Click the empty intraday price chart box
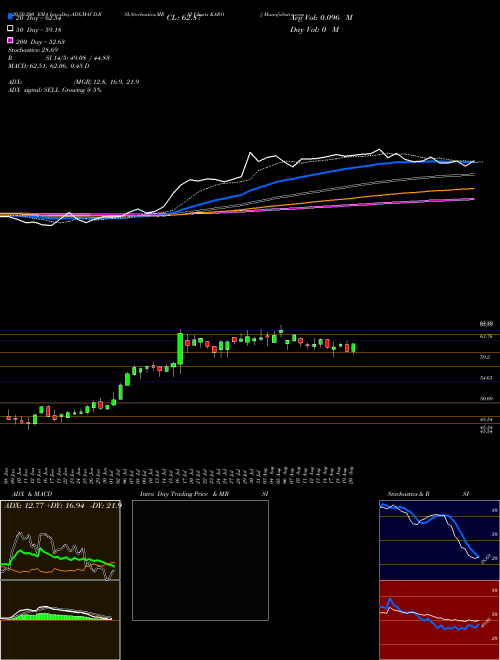This screenshot has height=660, width=500. click(x=200, y=560)
